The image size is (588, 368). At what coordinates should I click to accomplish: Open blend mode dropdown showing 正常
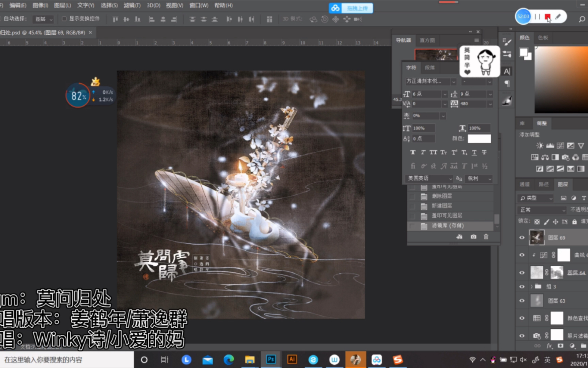pos(542,210)
